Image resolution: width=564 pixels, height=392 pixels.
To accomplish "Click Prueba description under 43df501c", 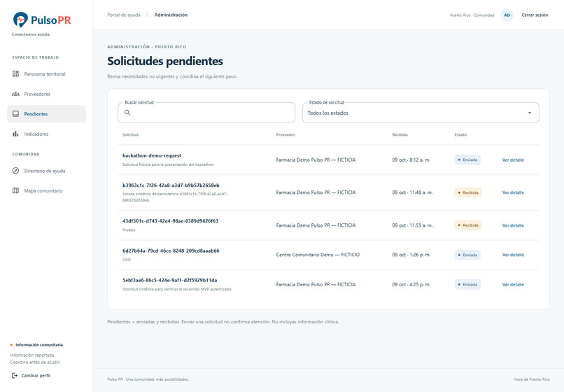I will click(x=129, y=230).
